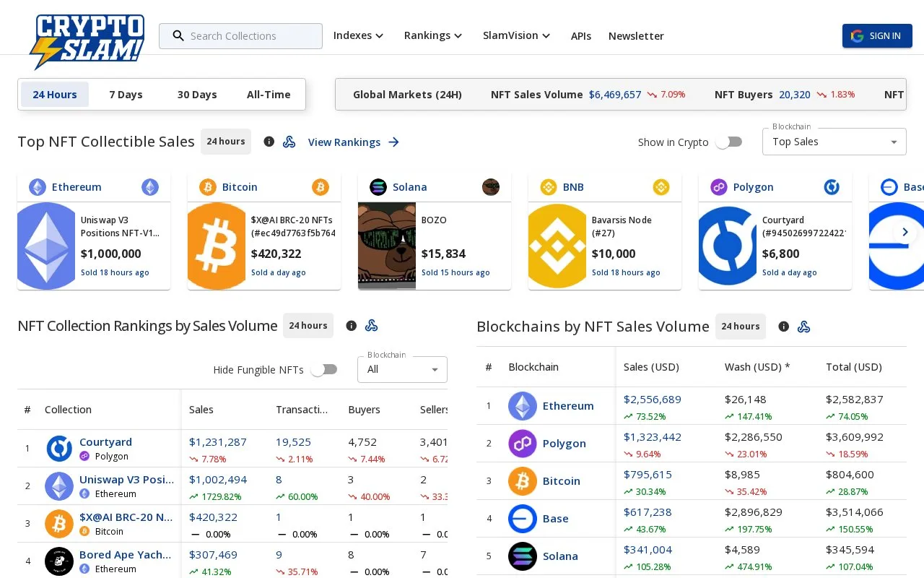This screenshot has height=578, width=924.
Task: Click the Sign In button
Action: click(877, 36)
